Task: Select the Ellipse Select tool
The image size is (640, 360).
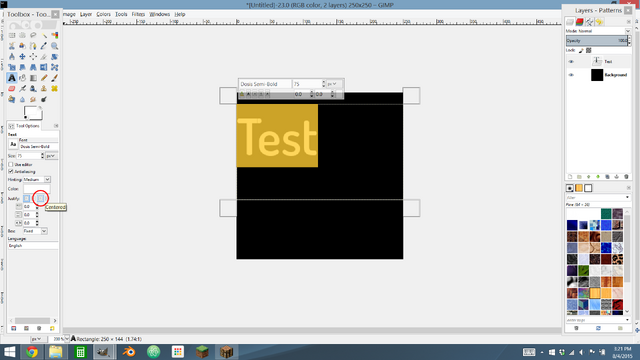Action: (x=22, y=36)
